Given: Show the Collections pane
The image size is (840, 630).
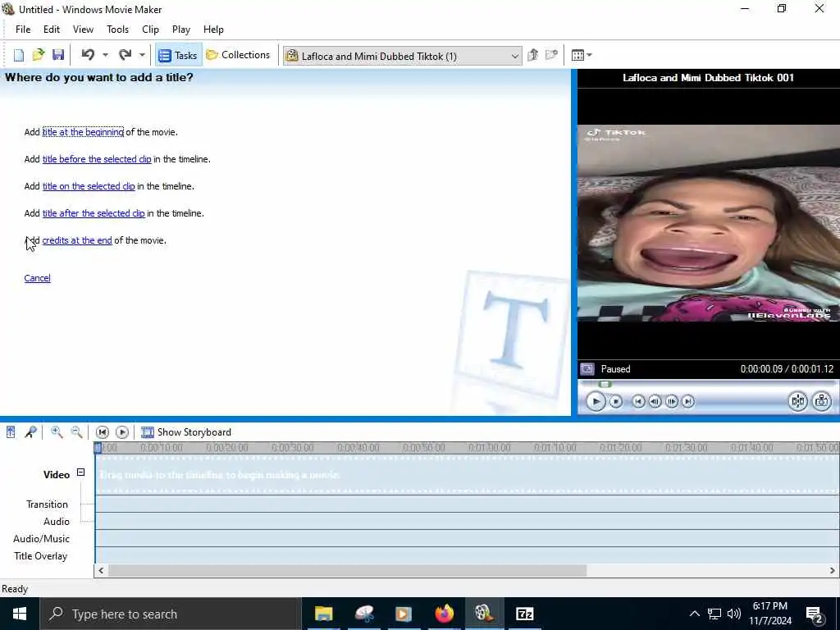Looking at the screenshot, I should pyautogui.click(x=238, y=55).
